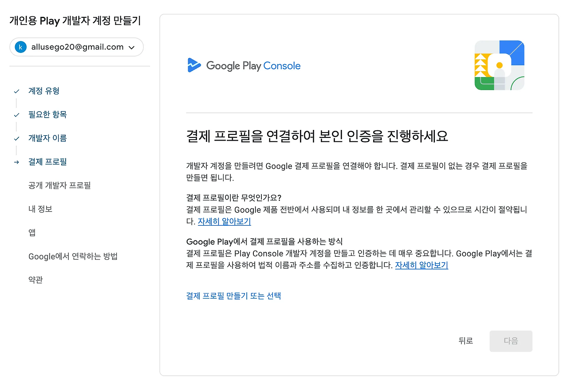Click the colorful developer illustration image
Viewport: 568px width, 392px height.
click(x=499, y=65)
